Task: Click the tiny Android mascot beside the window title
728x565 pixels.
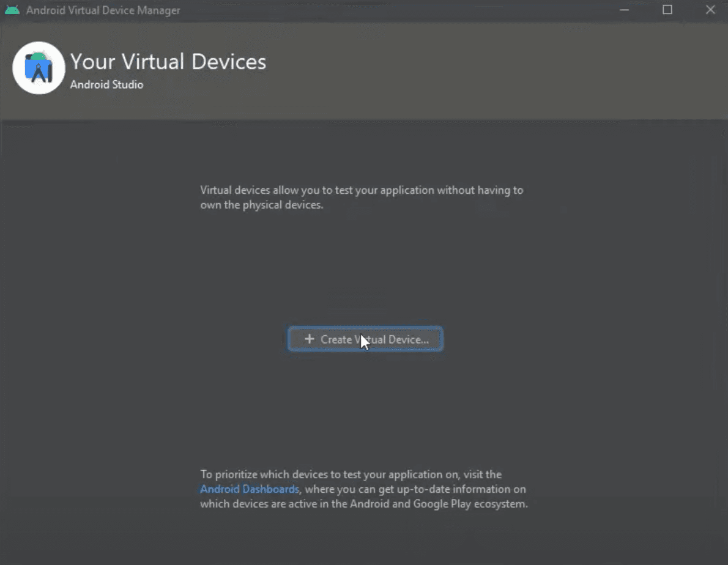Action: click(13, 10)
